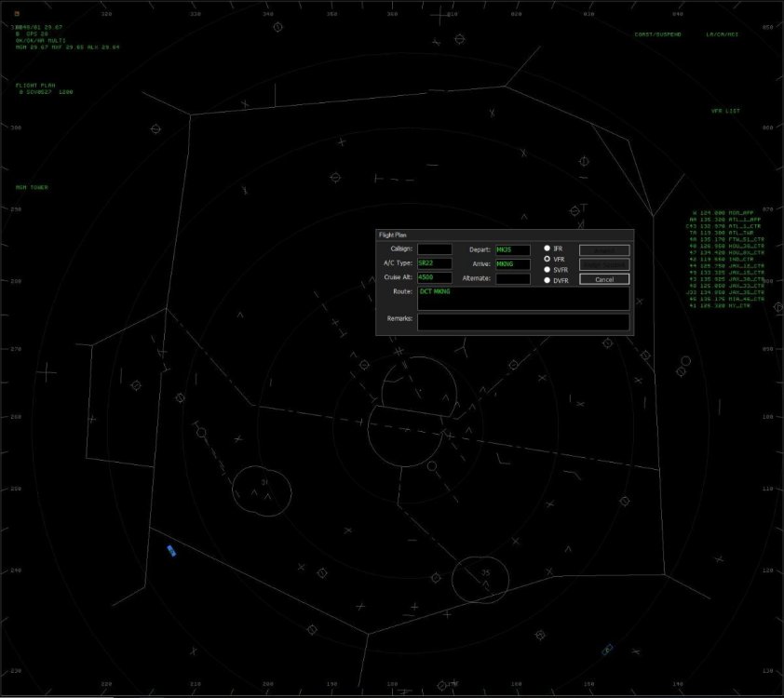Click the A/C Type field showing SR22
This screenshot has height=698, width=784.
click(434, 263)
